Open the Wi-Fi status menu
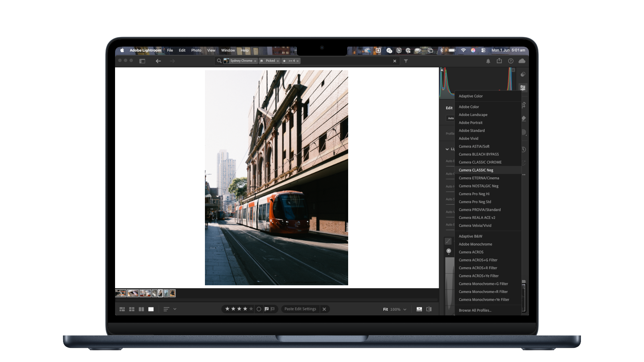 click(463, 50)
